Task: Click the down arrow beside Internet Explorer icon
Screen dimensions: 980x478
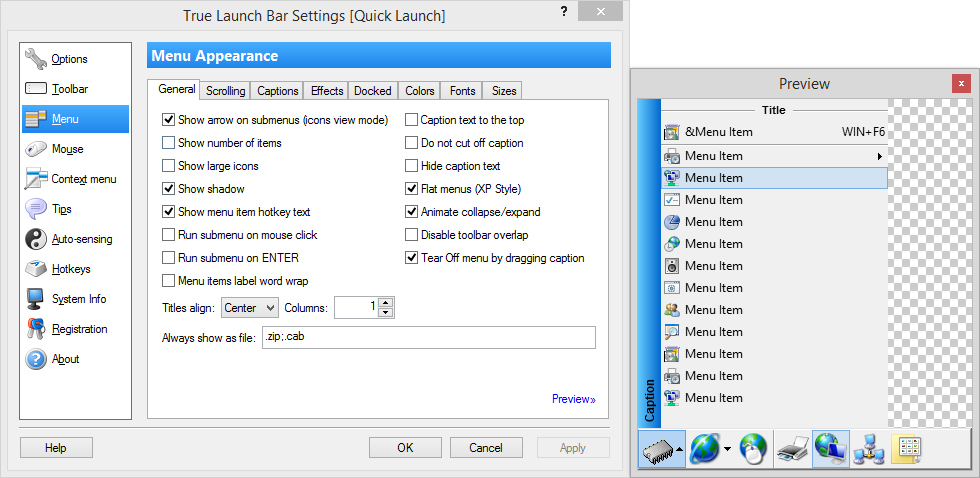Action: point(728,449)
